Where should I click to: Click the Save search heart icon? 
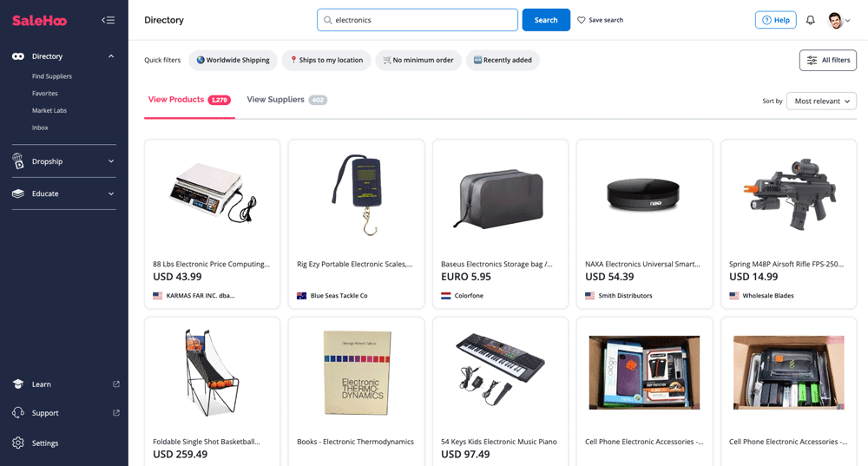click(x=582, y=20)
